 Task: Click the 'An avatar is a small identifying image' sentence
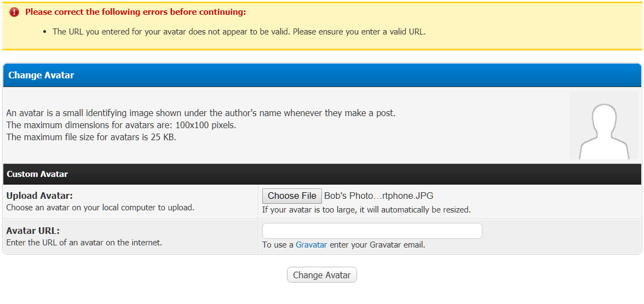tap(200, 113)
